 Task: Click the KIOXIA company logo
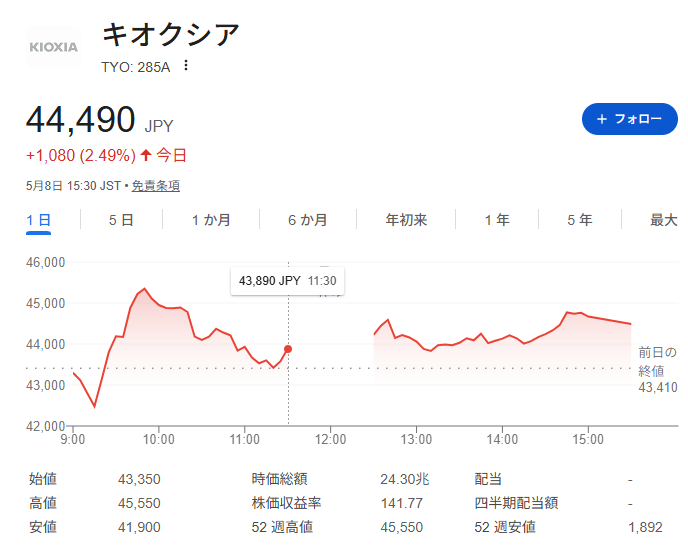click(54, 47)
